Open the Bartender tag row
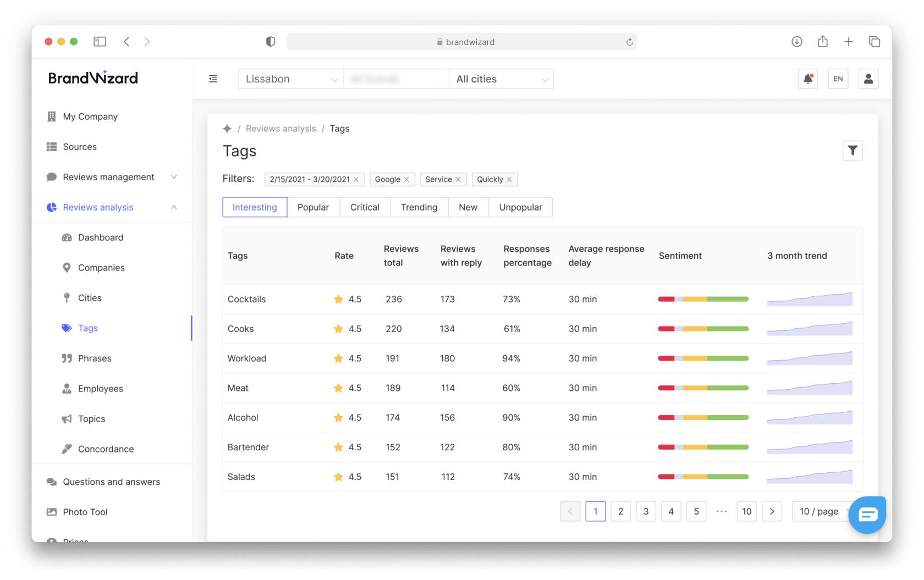Image resolution: width=924 pixels, height=580 pixels. click(x=542, y=447)
